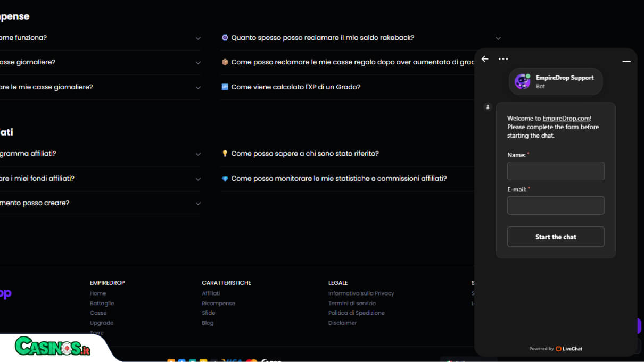Open 'Come posso sapere a chi sono stato riferito?'
The image size is (644, 362).
point(305,154)
